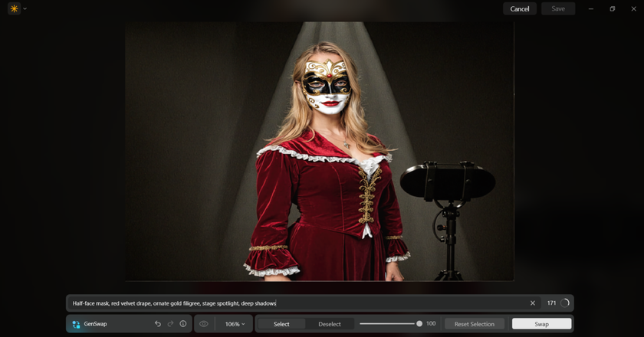This screenshot has height=337, width=644.
Task: Switch to Select mode
Action: coord(281,324)
